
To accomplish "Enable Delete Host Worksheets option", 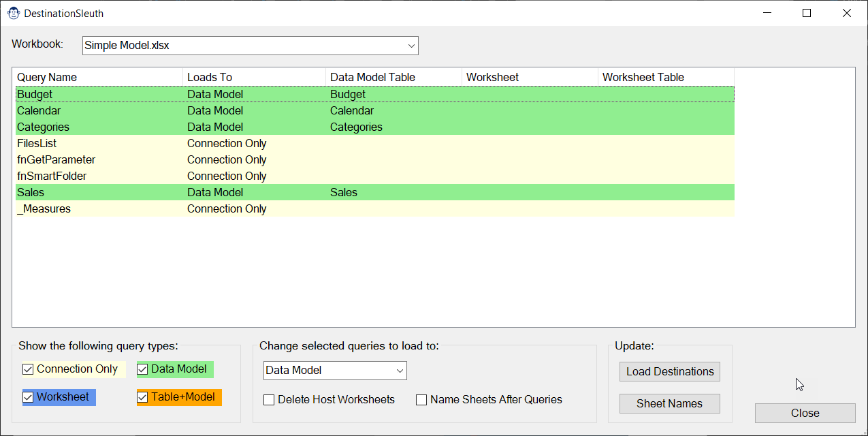I will [x=270, y=400].
